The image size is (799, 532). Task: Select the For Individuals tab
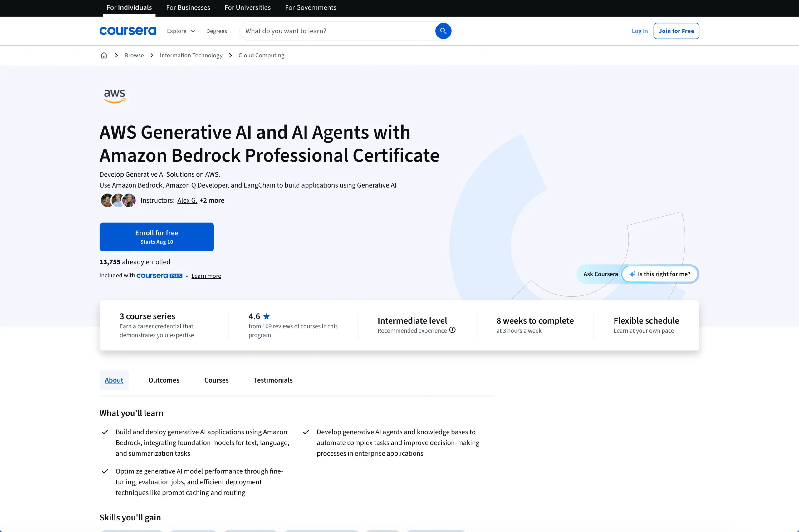coord(129,7)
